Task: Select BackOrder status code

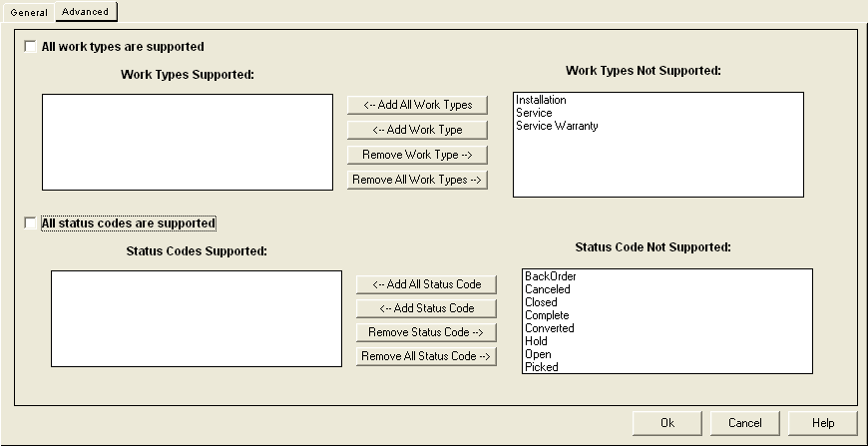Action: click(x=551, y=276)
